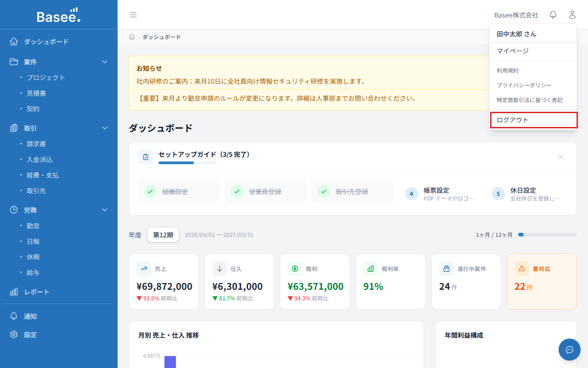The height and width of the screenshot is (368, 588).
Task: Click the ¥63,571,000 gross profit amount
Action: (316, 287)
